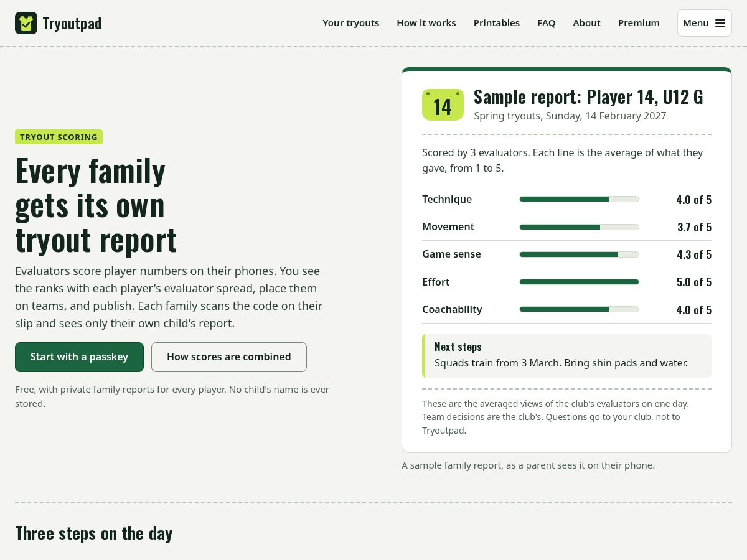747x560 pixels.
Task: Click the 'Game sense' row label
Action: coord(451,254)
